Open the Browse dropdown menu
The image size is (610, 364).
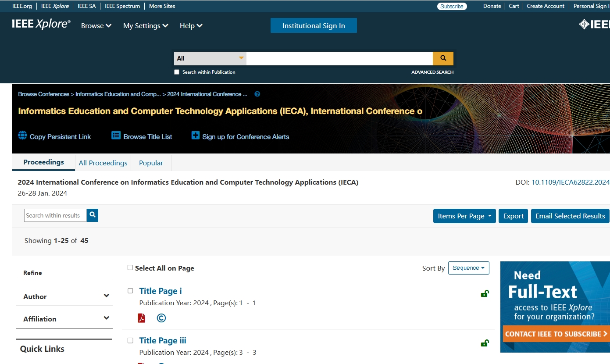[96, 26]
